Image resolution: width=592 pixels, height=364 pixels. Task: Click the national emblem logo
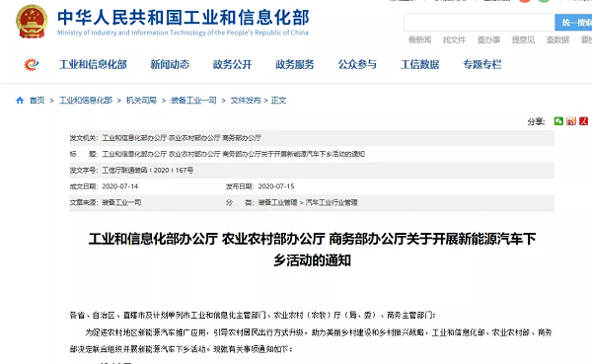point(32,22)
